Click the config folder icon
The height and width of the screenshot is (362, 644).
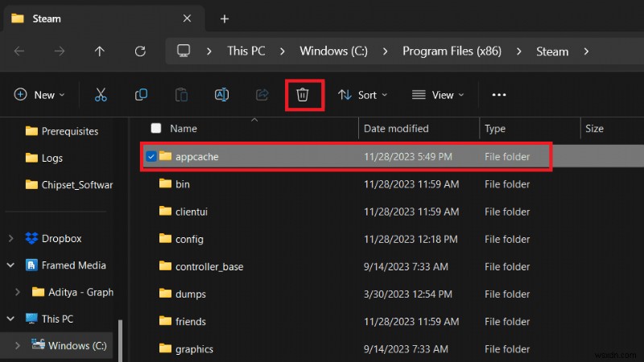click(165, 238)
